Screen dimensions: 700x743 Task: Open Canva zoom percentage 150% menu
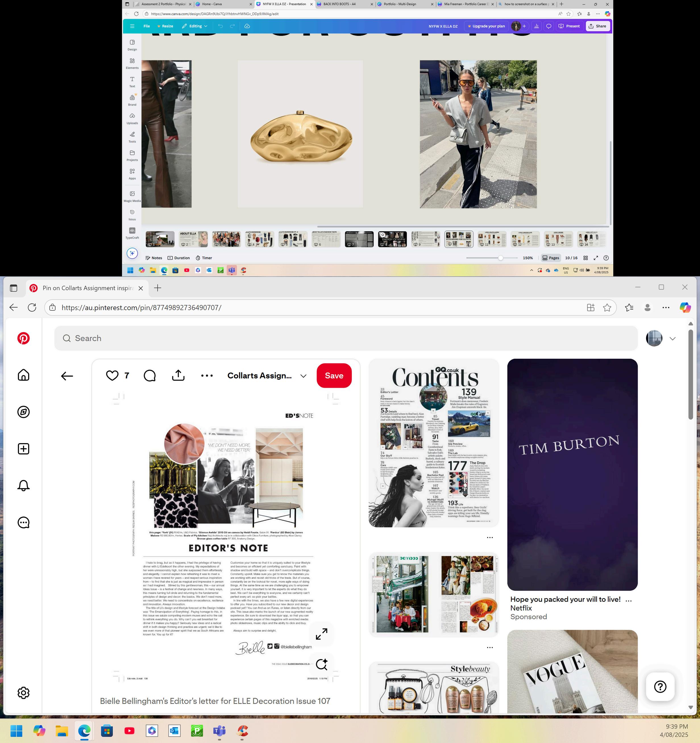tap(528, 258)
